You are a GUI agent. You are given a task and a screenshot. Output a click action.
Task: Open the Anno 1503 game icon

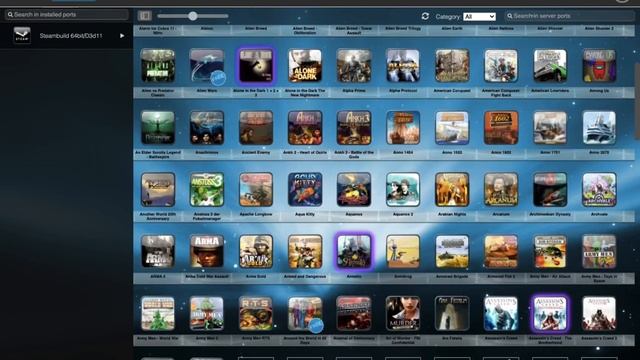(452, 128)
